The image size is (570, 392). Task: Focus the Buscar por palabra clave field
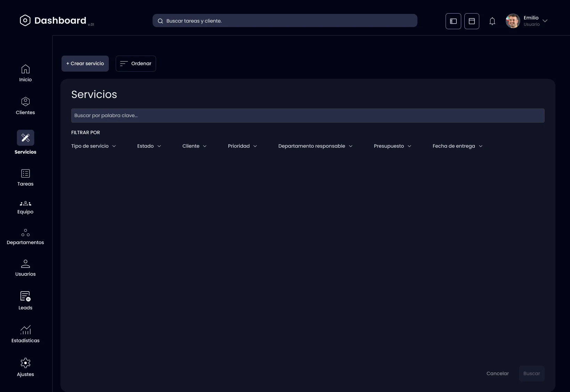[x=308, y=115]
